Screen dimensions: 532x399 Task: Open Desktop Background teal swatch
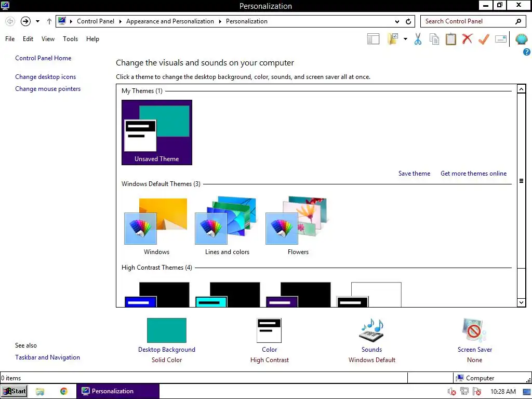click(x=167, y=330)
